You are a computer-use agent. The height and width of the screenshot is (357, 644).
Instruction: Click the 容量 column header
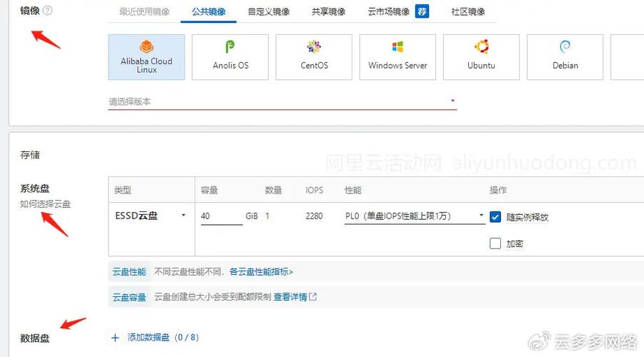coord(209,190)
